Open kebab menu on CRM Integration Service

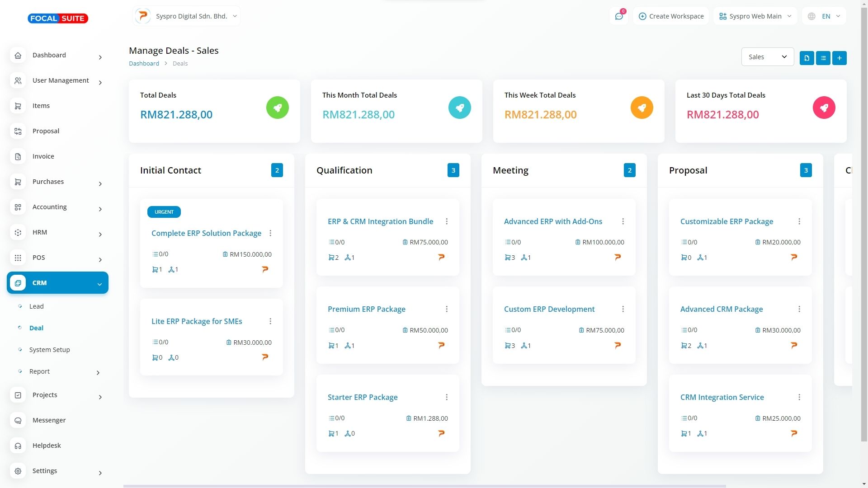click(x=799, y=397)
